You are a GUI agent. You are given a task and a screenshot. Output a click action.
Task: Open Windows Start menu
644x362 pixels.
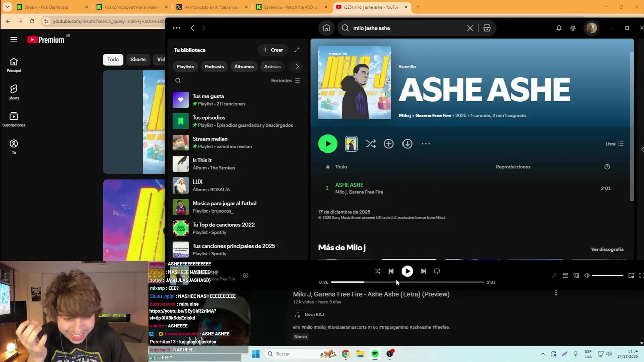tap(256, 354)
